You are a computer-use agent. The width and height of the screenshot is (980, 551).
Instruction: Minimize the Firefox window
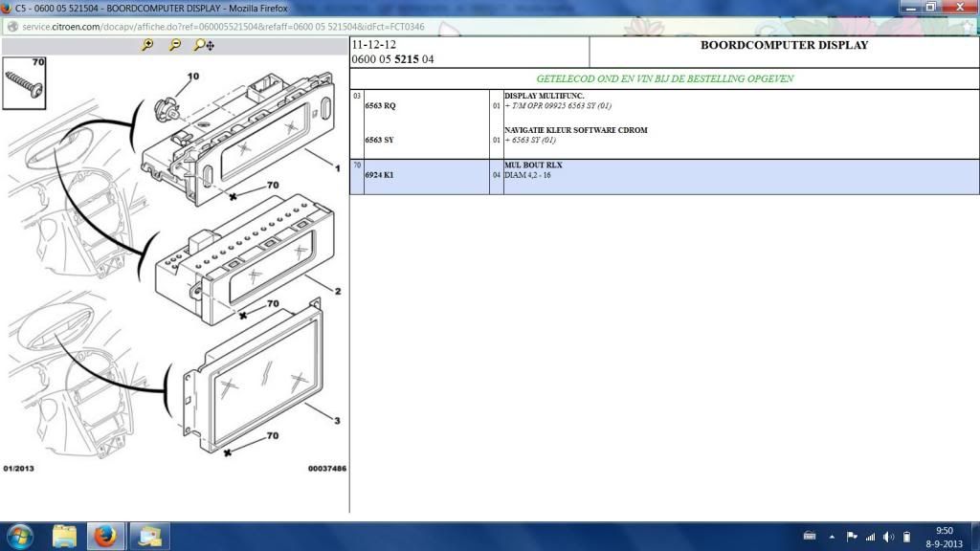pyautogui.click(x=911, y=7)
